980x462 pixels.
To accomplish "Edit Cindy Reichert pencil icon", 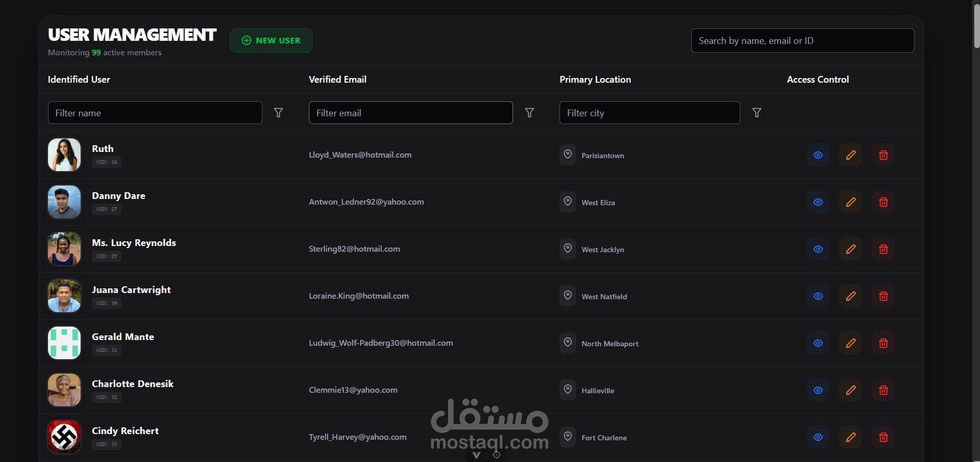I will point(851,437).
